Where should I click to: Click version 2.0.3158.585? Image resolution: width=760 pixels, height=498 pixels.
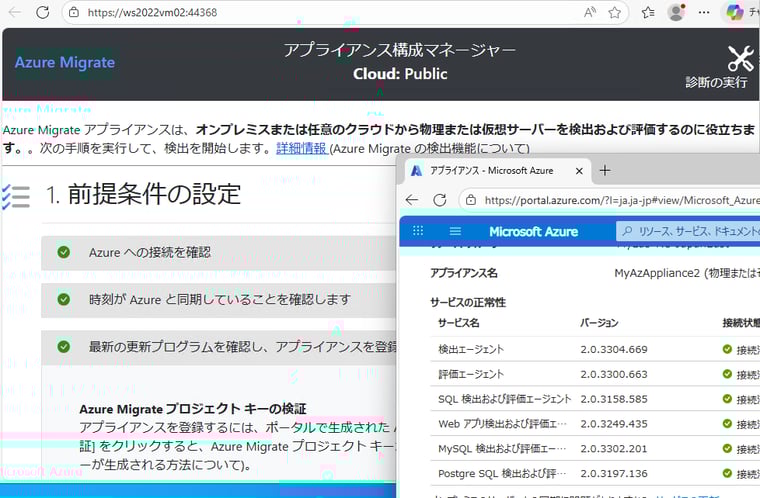[x=614, y=399]
